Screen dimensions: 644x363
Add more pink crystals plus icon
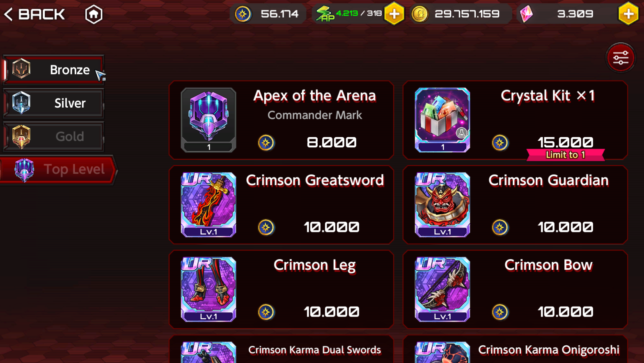628,14
